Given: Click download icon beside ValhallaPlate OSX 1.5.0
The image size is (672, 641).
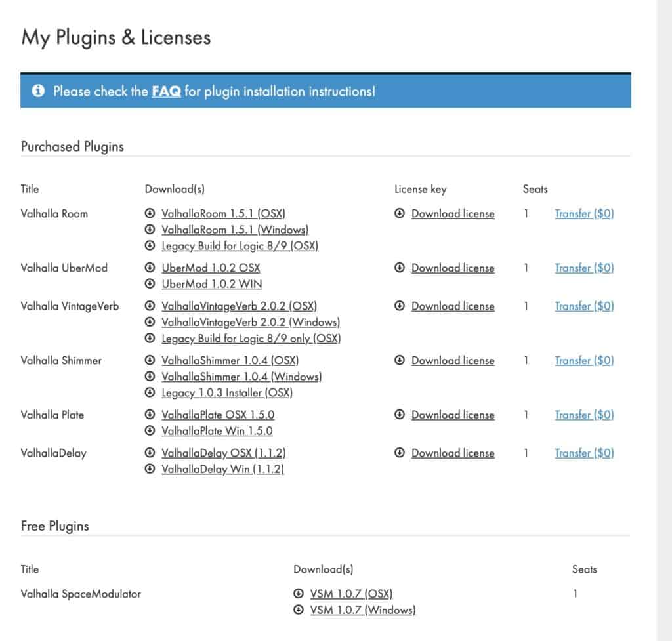Looking at the screenshot, I should click(150, 415).
